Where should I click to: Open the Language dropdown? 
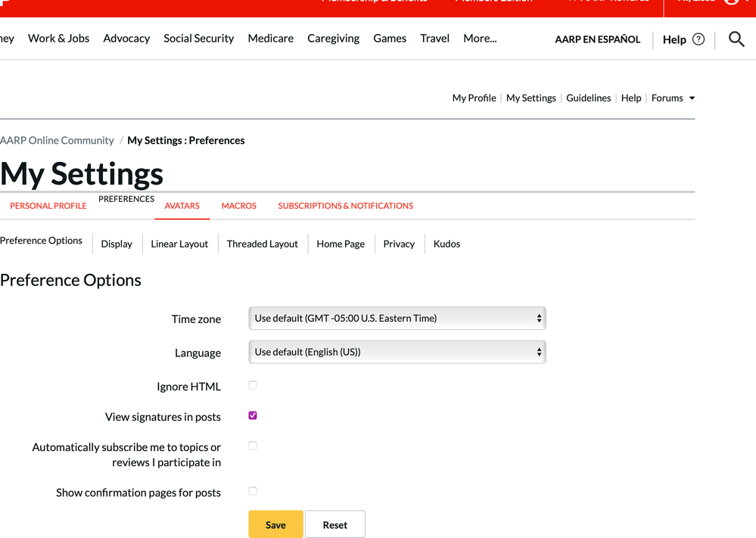click(397, 352)
